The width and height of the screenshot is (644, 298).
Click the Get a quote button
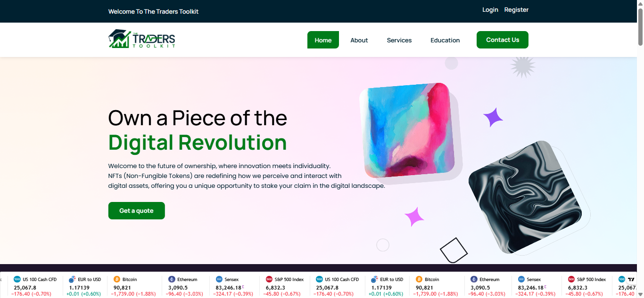point(137,210)
